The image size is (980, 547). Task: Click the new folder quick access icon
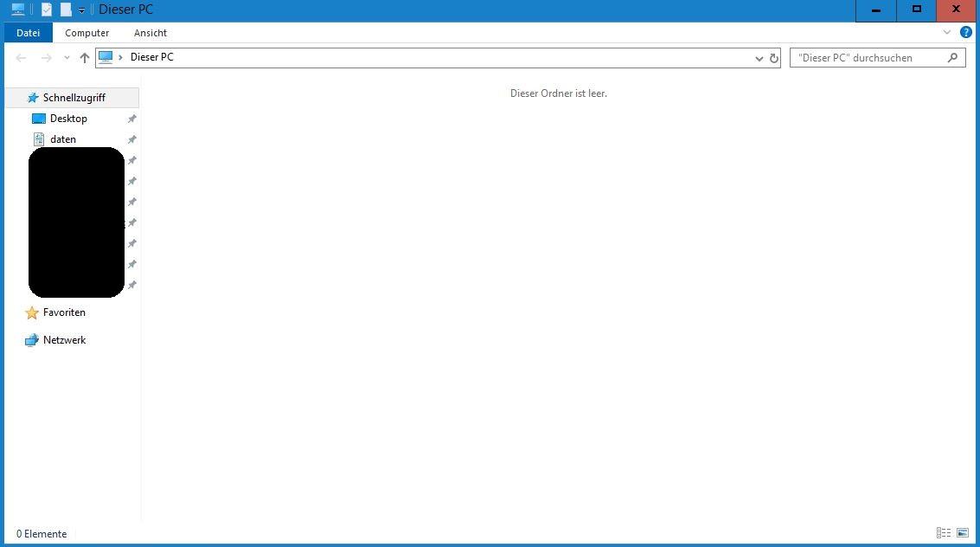(66, 10)
